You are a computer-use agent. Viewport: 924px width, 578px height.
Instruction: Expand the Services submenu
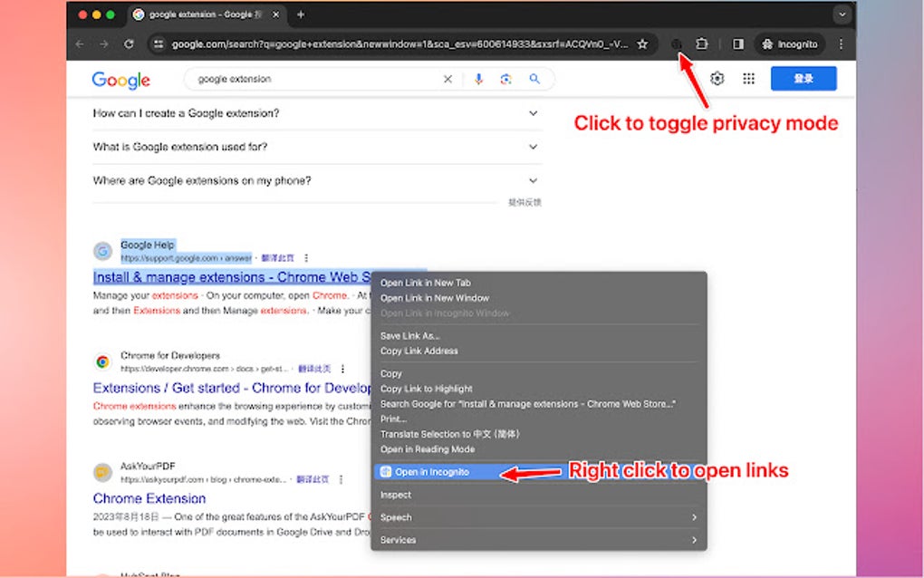539,540
